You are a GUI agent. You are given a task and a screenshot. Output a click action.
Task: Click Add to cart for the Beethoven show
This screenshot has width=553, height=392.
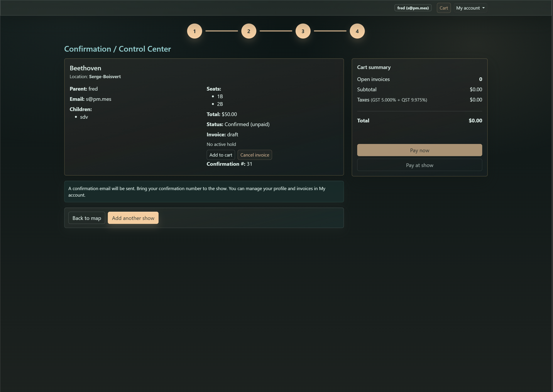[x=220, y=155]
